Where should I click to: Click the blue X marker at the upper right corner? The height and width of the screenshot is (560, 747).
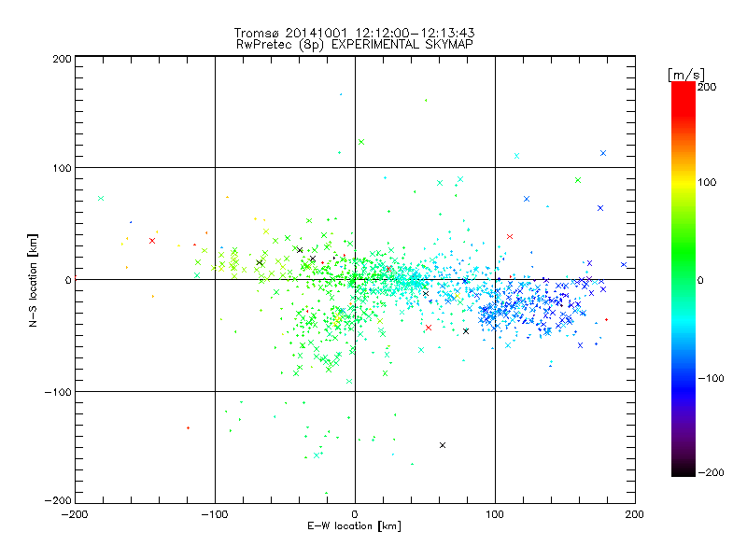[x=603, y=153]
